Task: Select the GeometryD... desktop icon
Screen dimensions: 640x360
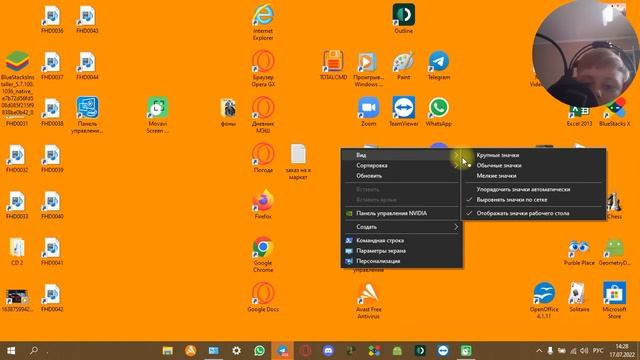Action: coord(614,252)
